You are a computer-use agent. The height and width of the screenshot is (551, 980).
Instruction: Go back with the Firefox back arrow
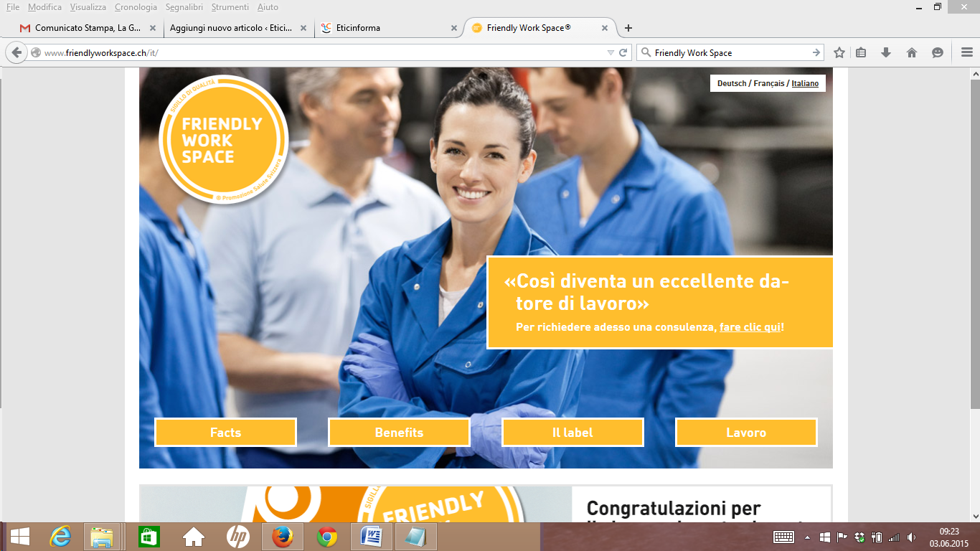pos(17,52)
